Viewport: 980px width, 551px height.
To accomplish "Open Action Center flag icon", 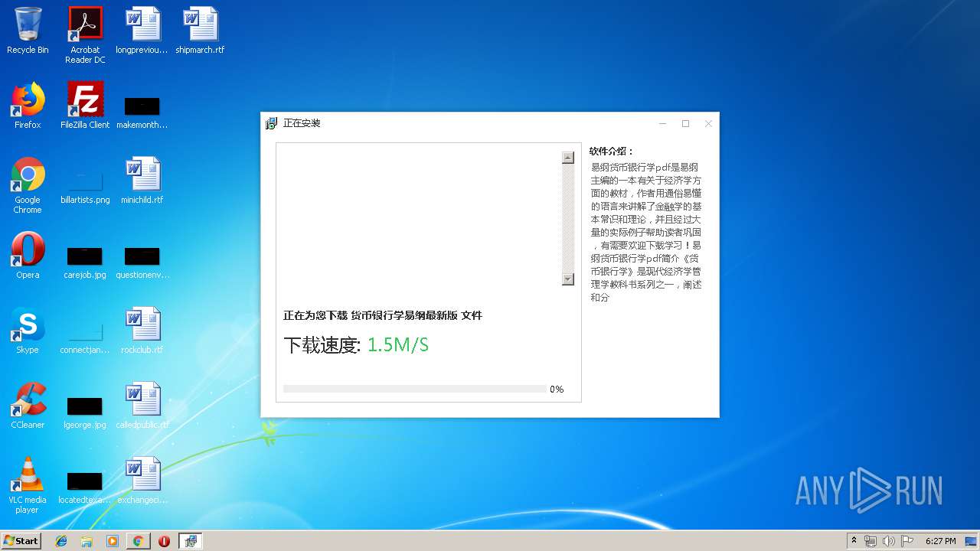I will pos(907,541).
